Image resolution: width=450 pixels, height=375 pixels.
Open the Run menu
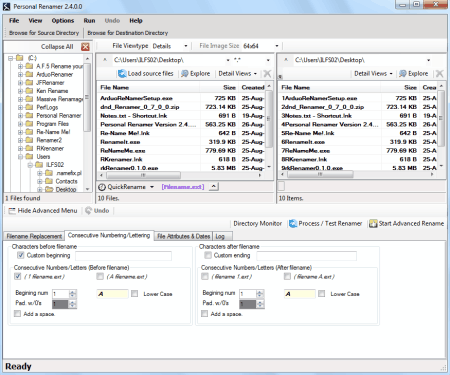pyautogui.click(x=89, y=21)
